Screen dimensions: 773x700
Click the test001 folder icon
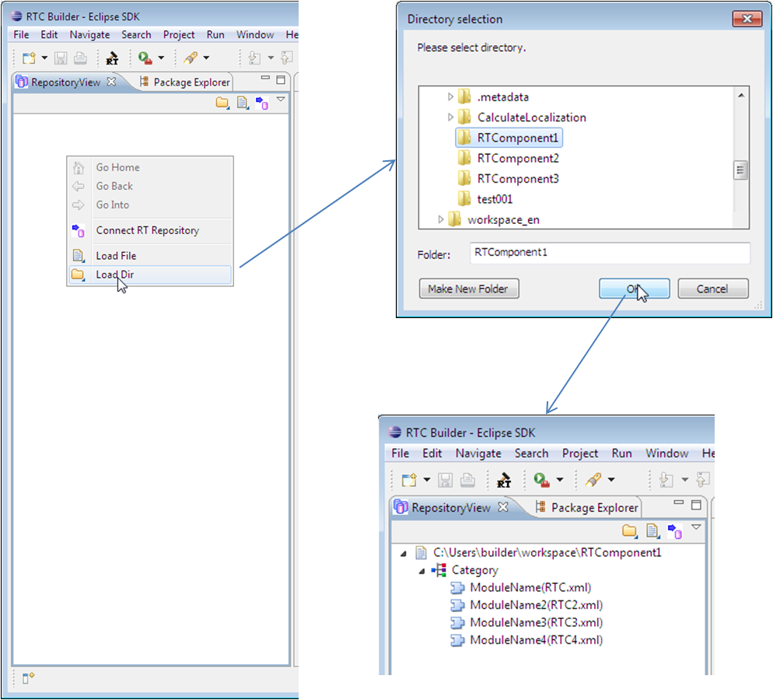click(464, 199)
